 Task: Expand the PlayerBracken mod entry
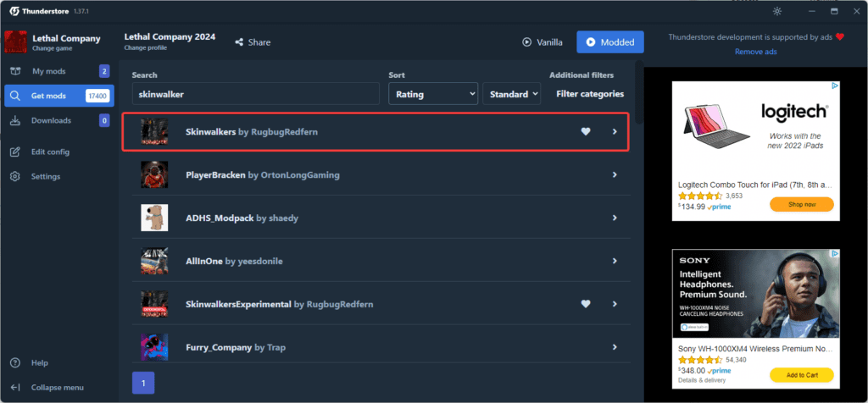click(x=614, y=175)
